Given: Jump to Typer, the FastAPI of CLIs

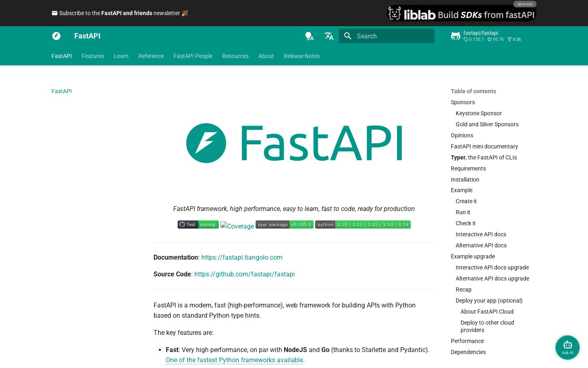Looking at the screenshot, I should (x=484, y=157).
